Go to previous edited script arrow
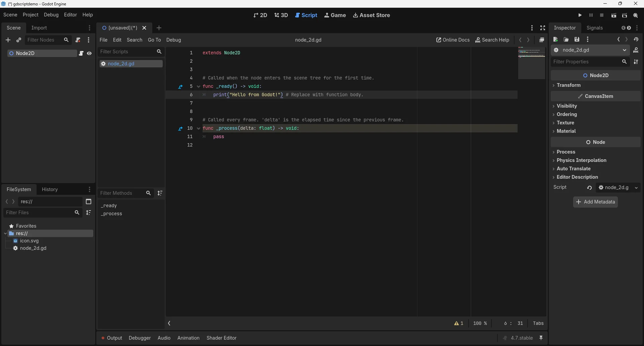 520,40
